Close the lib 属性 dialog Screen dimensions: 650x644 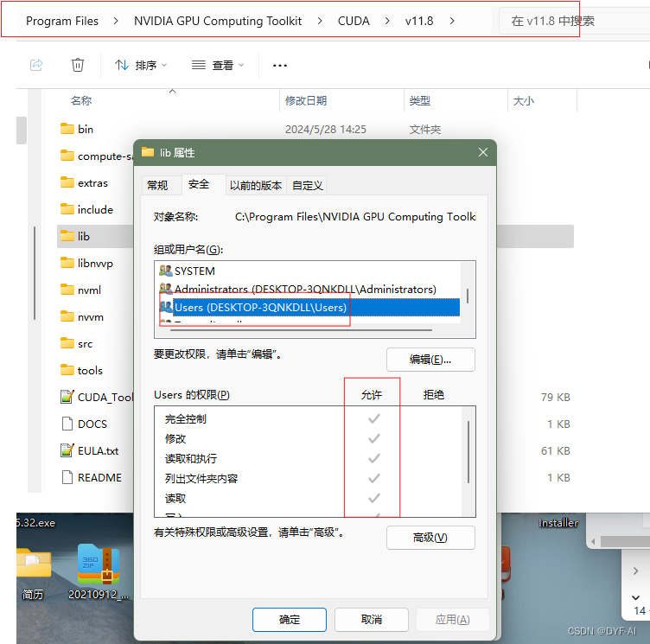click(483, 153)
